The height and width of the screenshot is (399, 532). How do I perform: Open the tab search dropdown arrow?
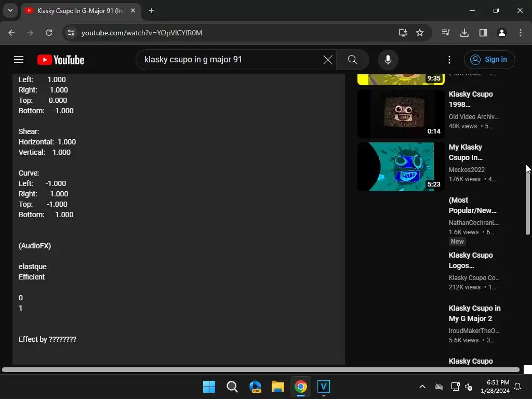pos(10,10)
